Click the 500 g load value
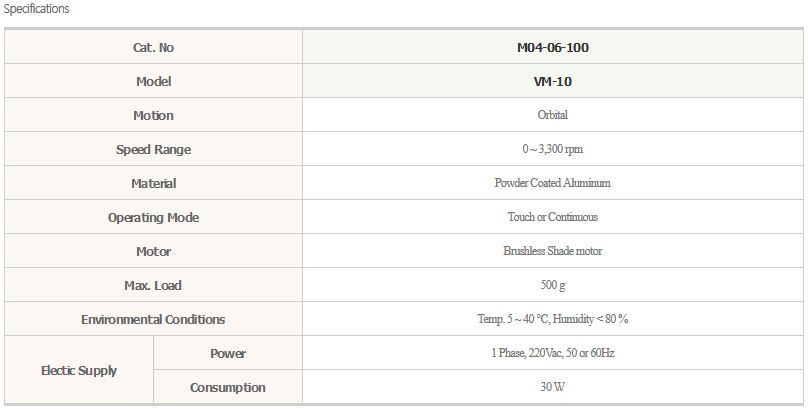 (x=552, y=286)
